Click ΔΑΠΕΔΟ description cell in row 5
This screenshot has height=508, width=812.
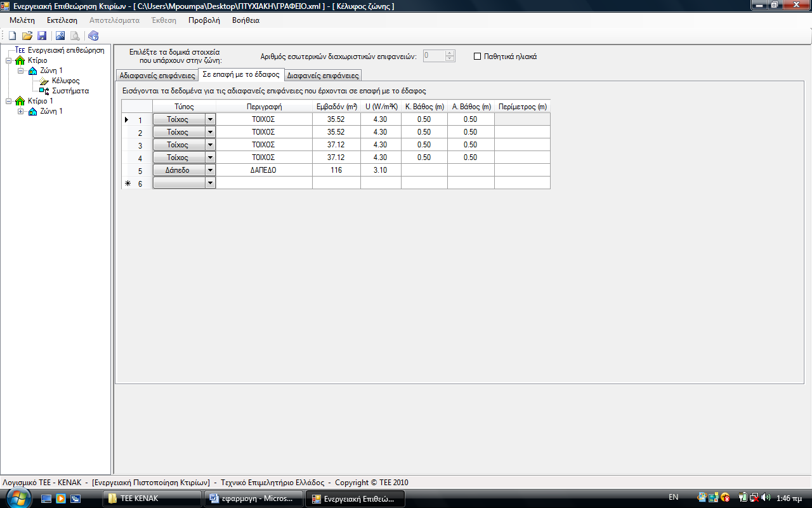tap(264, 170)
